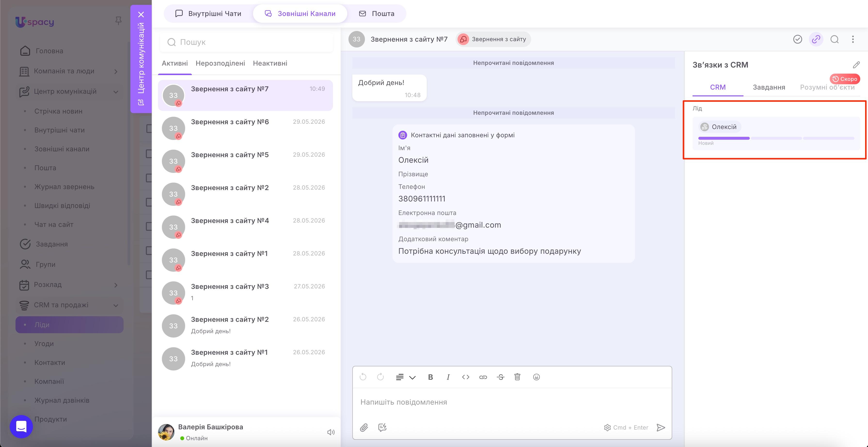Switch to Пошта tab
The width and height of the screenshot is (868, 447).
pos(376,14)
